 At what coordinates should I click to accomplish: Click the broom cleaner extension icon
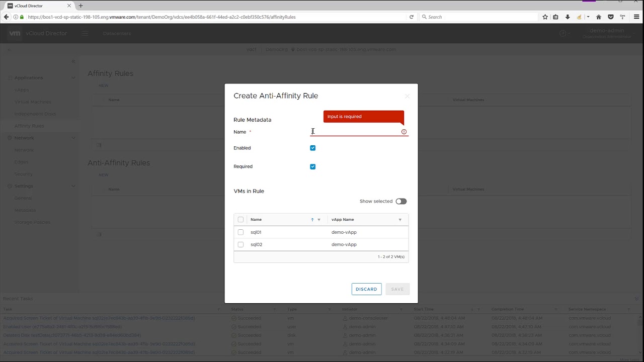pos(579,17)
